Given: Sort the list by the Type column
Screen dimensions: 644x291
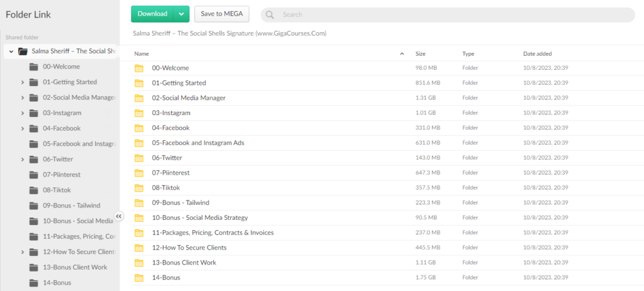Looking at the screenshot, I should pos(468,54).
